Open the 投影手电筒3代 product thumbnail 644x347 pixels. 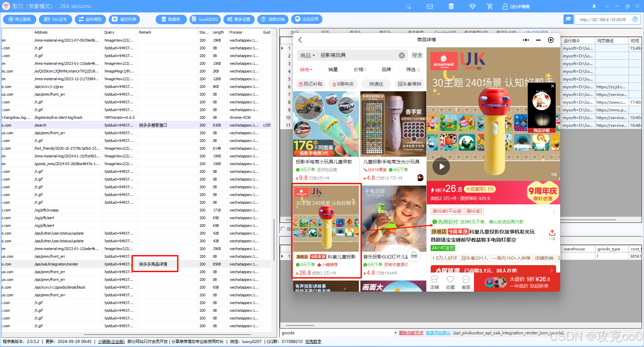pyautogui.click(x=326, y=124)
